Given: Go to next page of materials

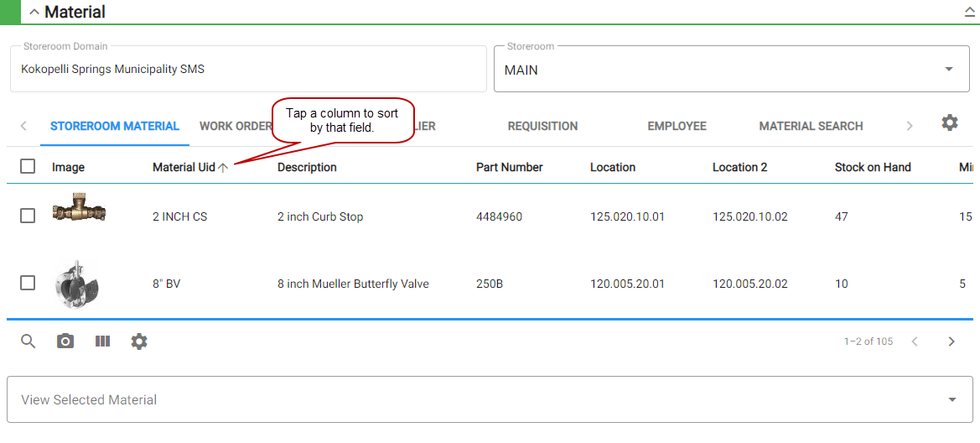Looking at the screenshot, I should pos(951,341).
